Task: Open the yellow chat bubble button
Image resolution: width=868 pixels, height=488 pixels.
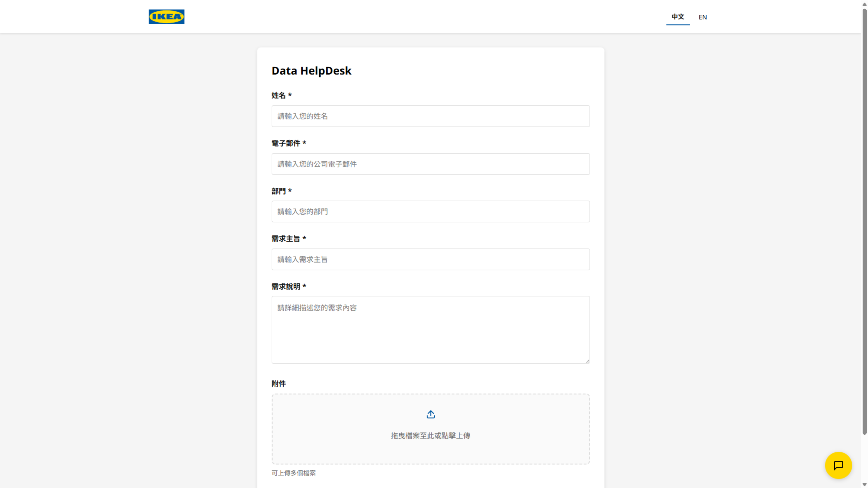Action: point(838,465)
